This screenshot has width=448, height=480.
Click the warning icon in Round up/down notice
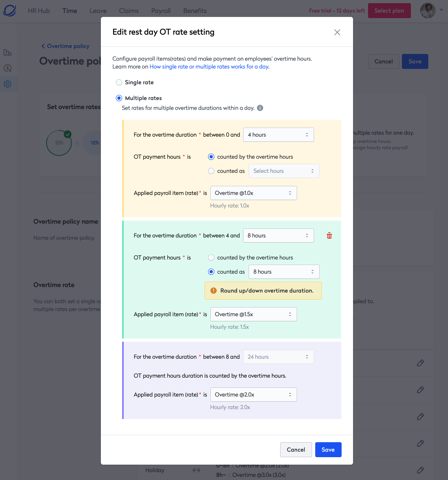click(x=214, y=291)
